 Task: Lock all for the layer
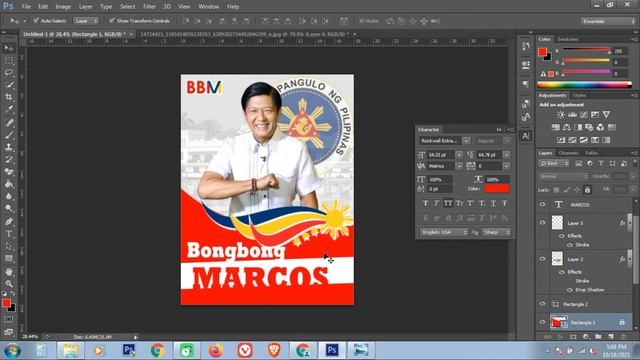[587, 190]
